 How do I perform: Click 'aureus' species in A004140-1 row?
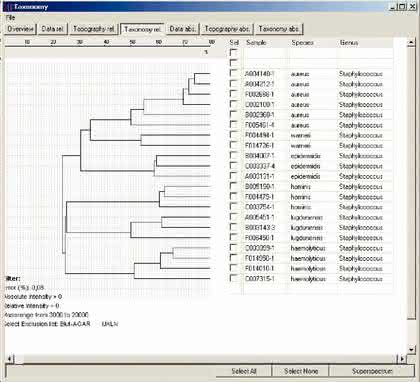click(x=300, y=74)
